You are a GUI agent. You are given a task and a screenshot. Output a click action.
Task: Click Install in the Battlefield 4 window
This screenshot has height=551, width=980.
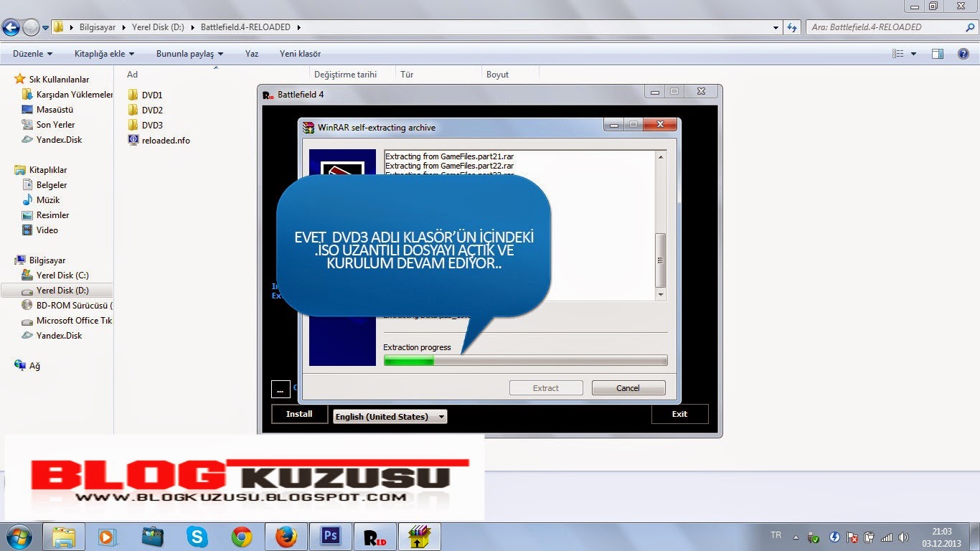click(299, 414)
